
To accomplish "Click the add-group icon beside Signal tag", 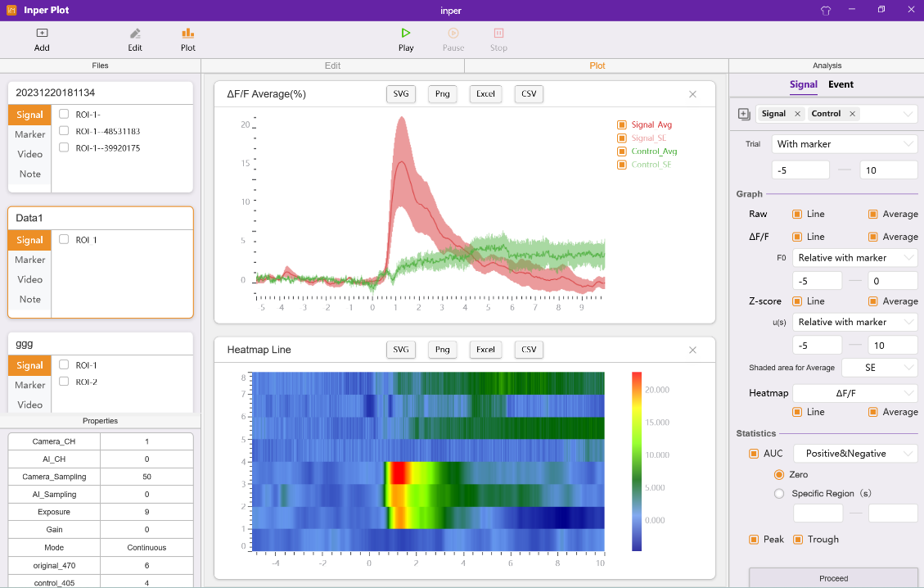I will coord(744,114).
